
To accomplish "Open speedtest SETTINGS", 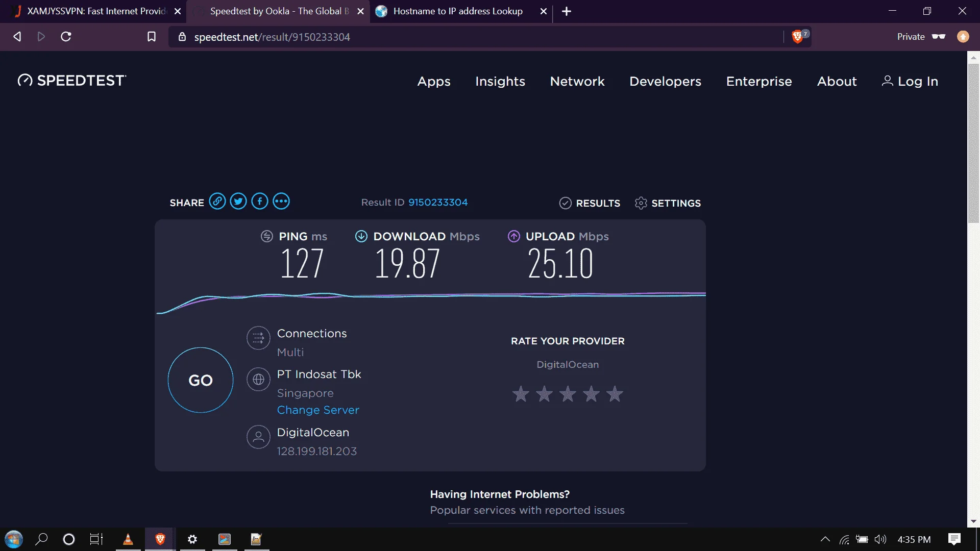I will [668, 203].
